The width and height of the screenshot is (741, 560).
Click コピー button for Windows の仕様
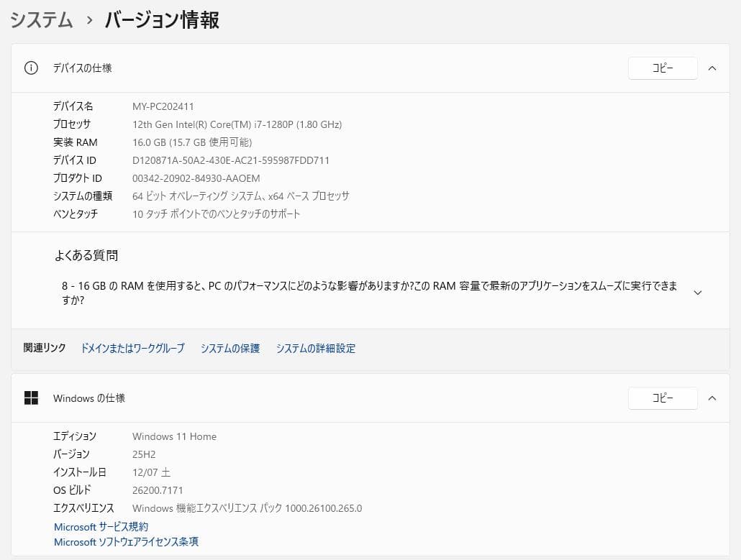pos(662,398)
